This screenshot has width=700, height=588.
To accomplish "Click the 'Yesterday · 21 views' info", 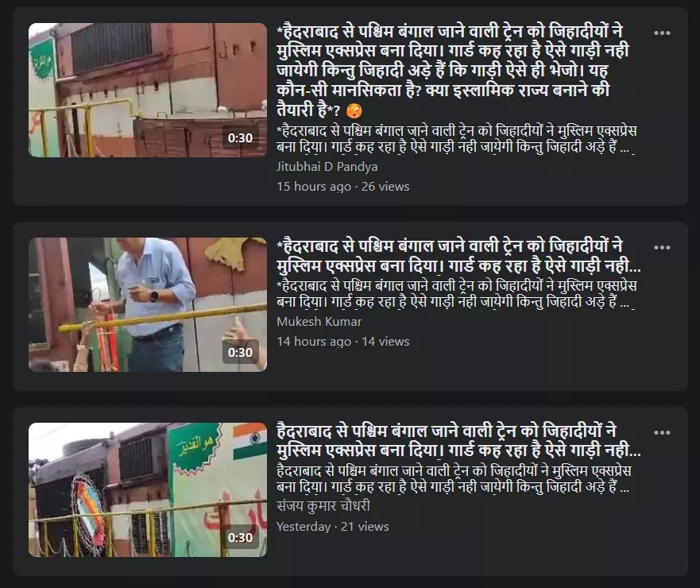I will pos(333,527).
